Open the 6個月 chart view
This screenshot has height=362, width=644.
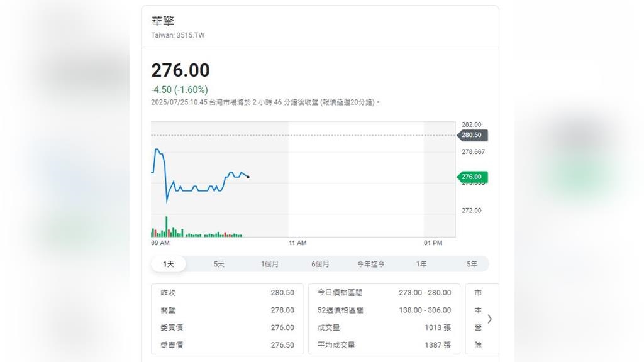pos(320,264)
